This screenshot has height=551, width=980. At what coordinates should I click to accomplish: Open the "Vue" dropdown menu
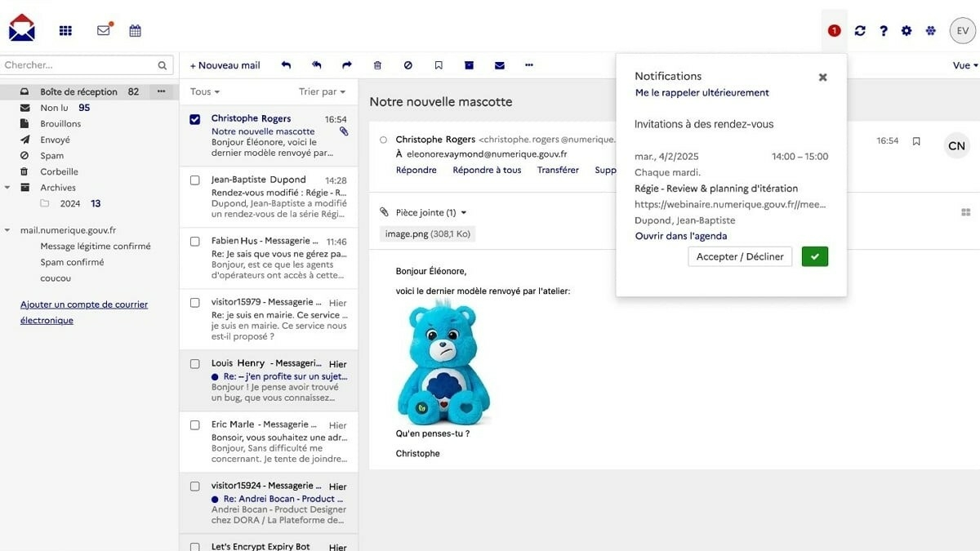pos(964,65)
